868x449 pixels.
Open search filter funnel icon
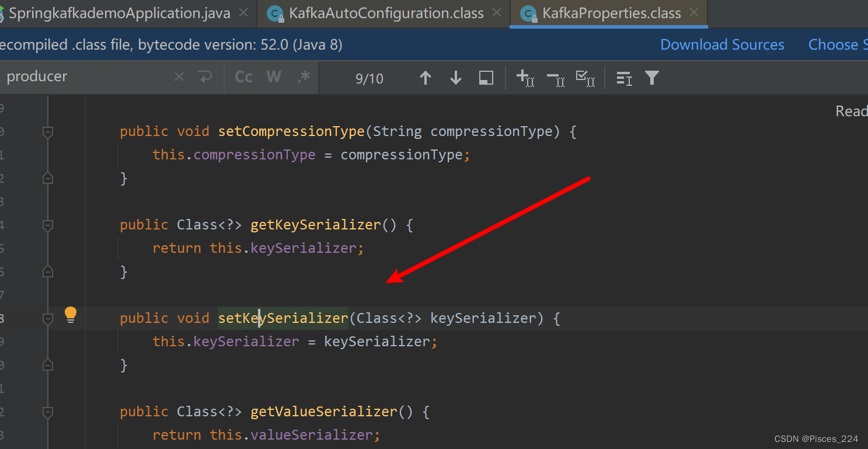click(x=652, y=78)
